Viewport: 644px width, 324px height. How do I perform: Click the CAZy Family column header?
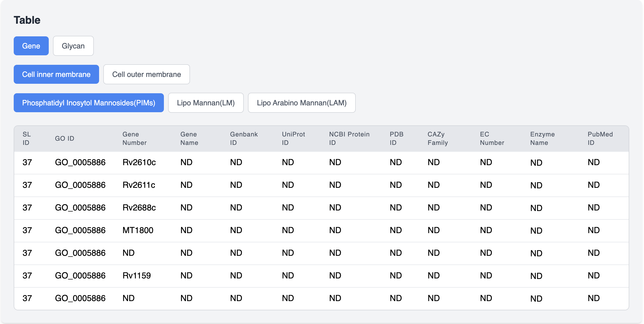click(438, 139)
